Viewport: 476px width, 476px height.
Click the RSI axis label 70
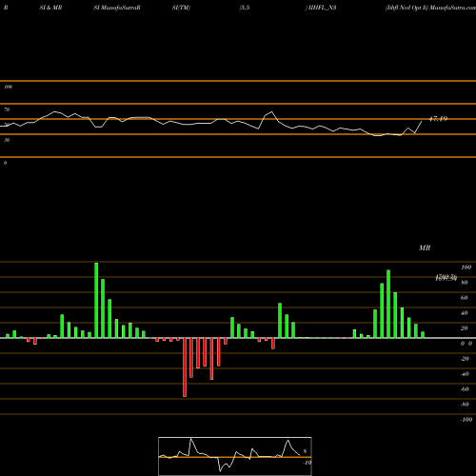(7, 109)
